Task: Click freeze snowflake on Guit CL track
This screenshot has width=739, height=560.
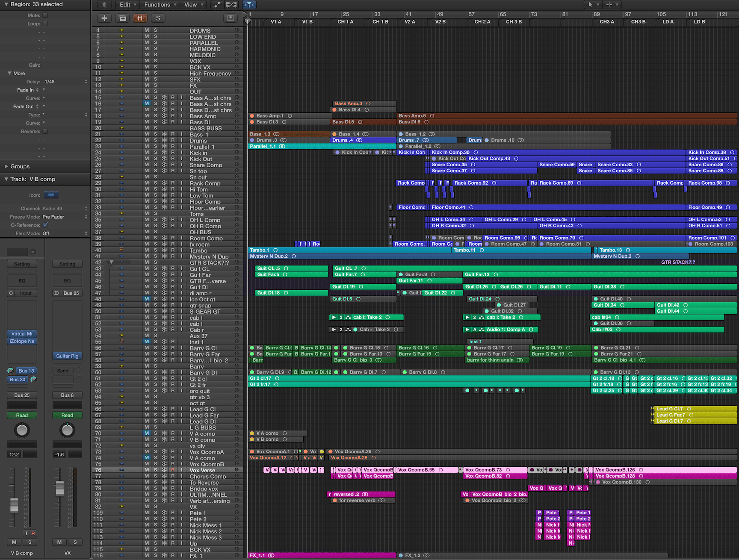Action: (164, 268)
